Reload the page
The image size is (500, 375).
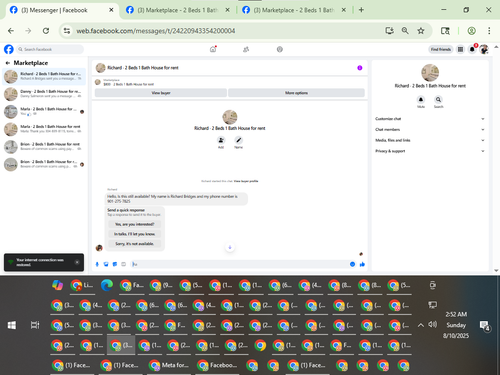[46, 31]
